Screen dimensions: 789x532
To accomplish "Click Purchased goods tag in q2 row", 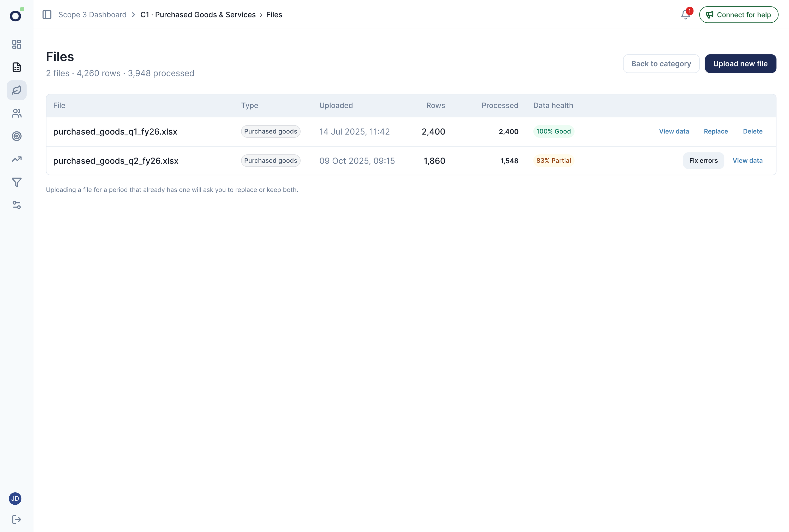I will [271, 160].
